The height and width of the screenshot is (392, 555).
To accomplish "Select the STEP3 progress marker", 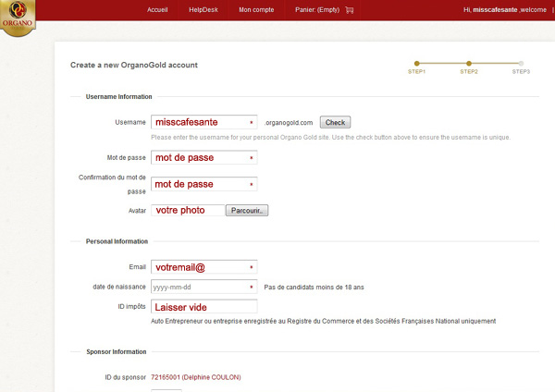I will tap(521, 63).
